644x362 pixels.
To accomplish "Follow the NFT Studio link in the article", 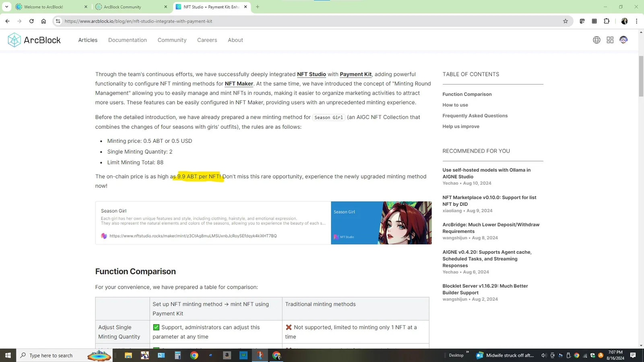I will [x=312, y=74].
